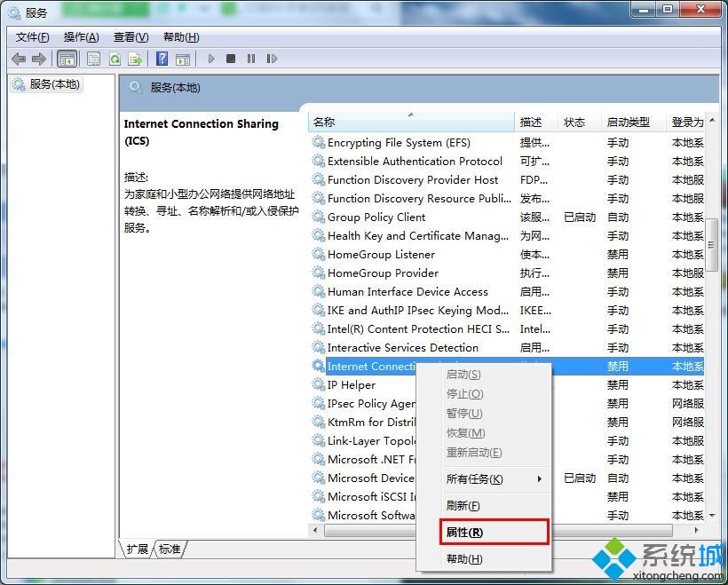Switch to the 扩展 tab
Viewport: 728px width, 585px height.
point(137,549)
